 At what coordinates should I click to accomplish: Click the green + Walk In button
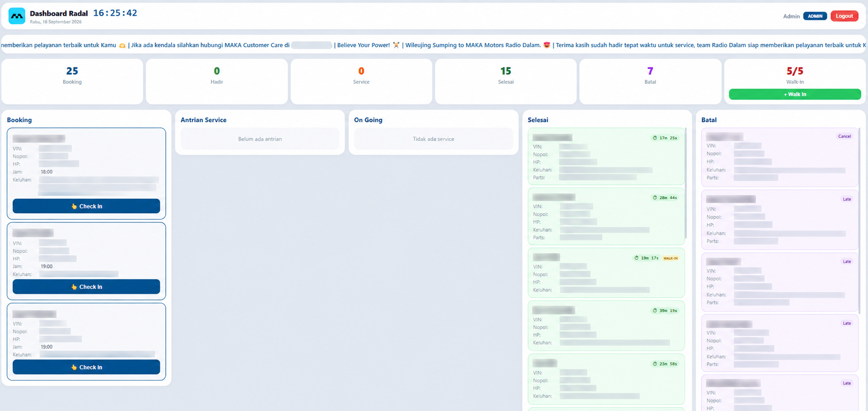pos(795,94)
